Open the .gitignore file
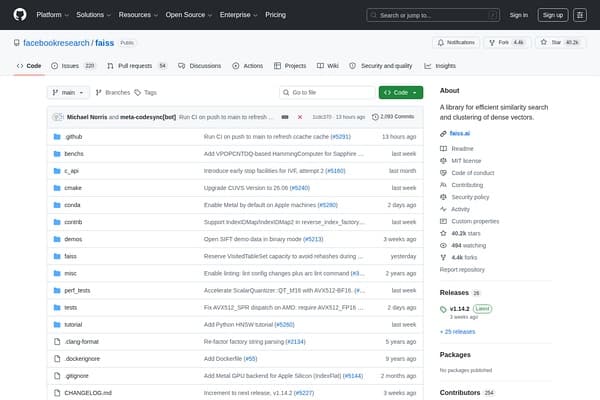 (77, 376)
